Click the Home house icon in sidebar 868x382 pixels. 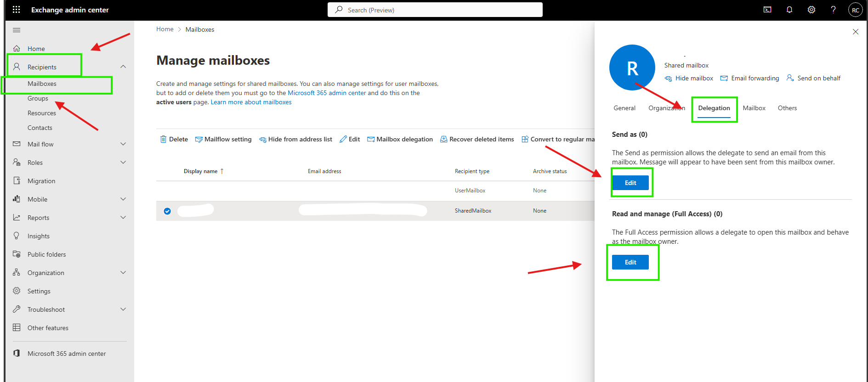click(x=17, y=49)
